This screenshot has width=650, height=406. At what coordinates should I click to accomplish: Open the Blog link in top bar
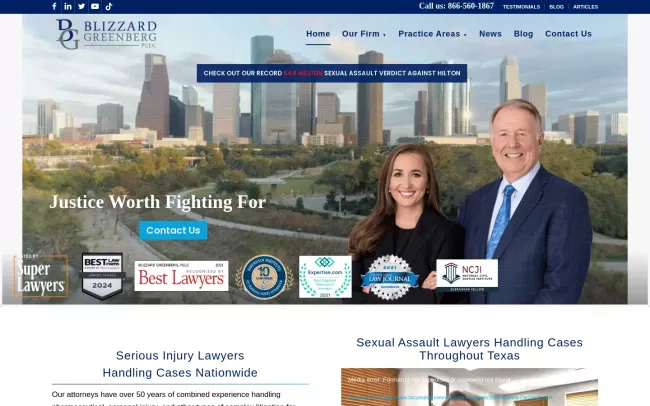click(x=556, y=7)
